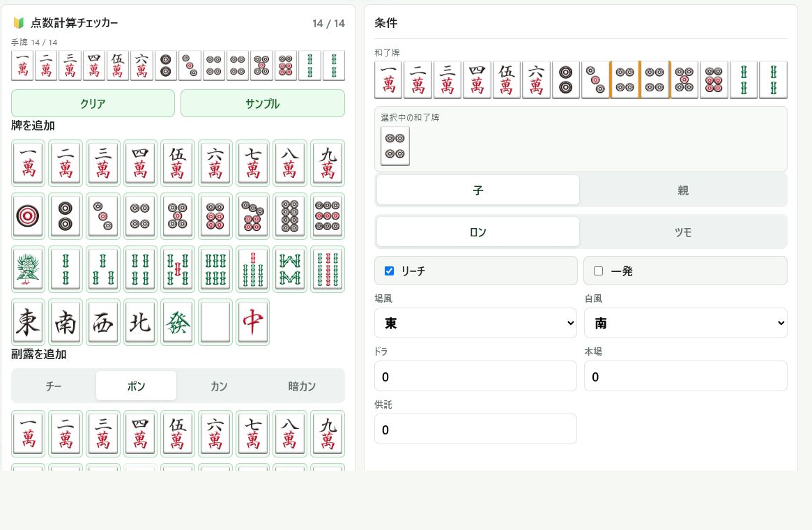Viewport: 812px width, 530px height.
Task: Add blank white dragon tile to hand
Action: 215,321
